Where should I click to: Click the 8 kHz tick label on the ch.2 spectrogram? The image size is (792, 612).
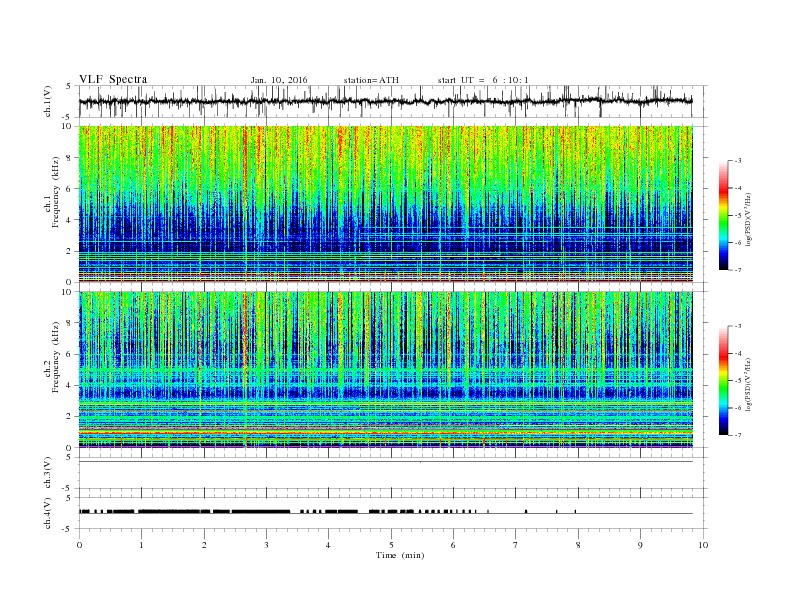click(x=70, y=323)
